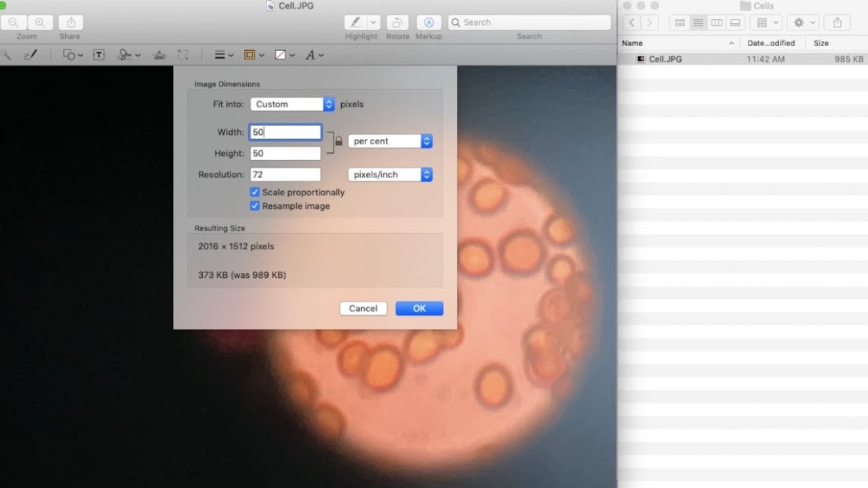Switch Finder to gallery view

[734, 22]
